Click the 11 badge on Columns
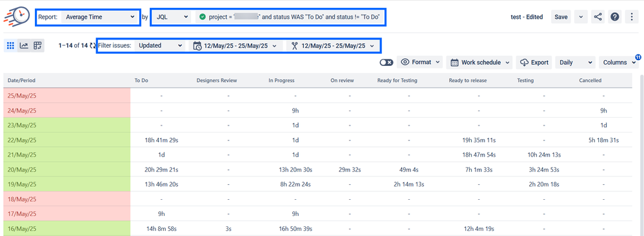644x236 pixels. click(638, 57)
